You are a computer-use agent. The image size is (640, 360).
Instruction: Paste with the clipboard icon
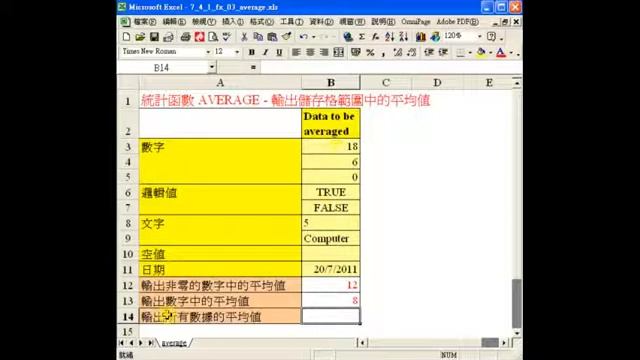click(272, 37)
